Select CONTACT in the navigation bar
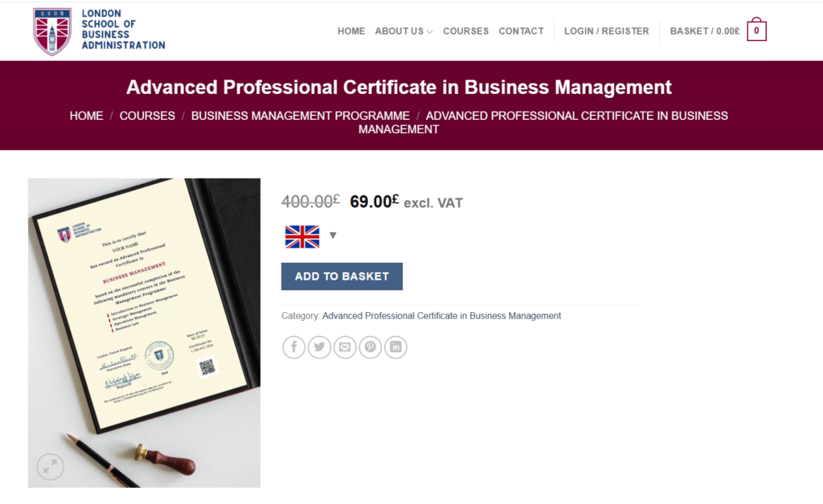Image resolution: width=823 pixels, height=504 pixels. click(x=521, y=31)
